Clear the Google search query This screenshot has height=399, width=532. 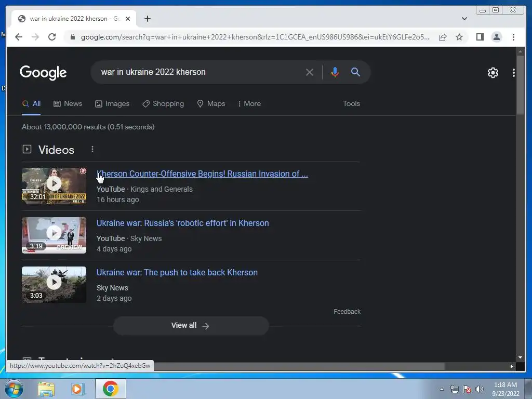(310, 72)
